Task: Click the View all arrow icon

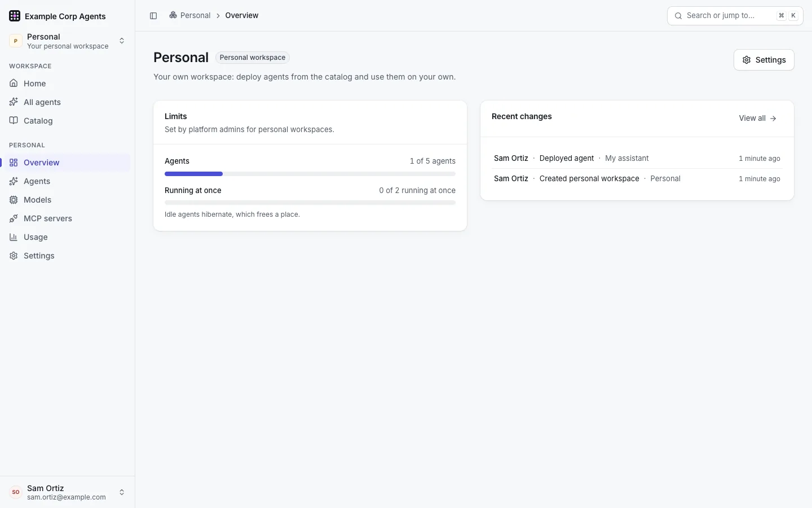Action: click(x=773, y=119)
